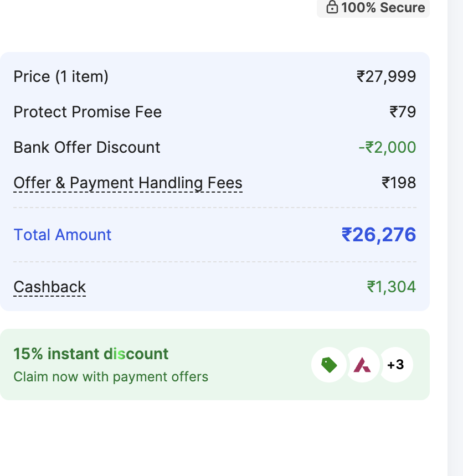Click the ₹198 handling fee amount
The width and height of the screenshot is (463, 476).
(x=399, y=183)
